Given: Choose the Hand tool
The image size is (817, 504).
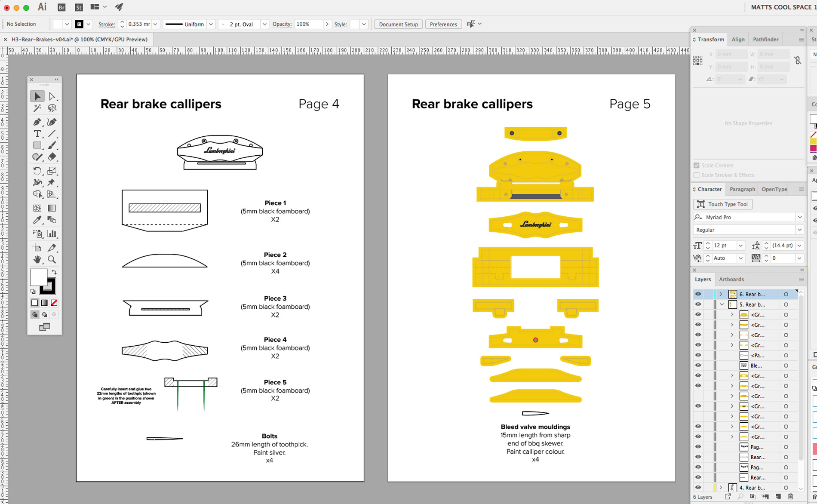Looking at the screenshot, I should [x=37, y=260].
